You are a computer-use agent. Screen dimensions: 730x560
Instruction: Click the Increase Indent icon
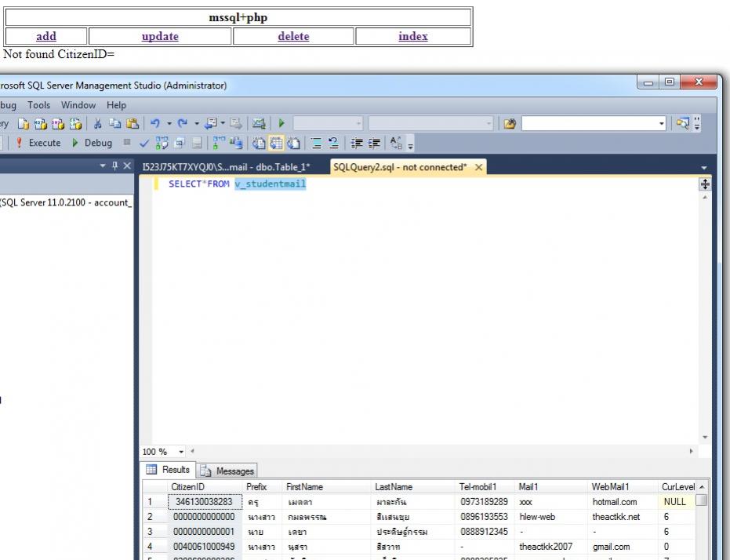374,143
